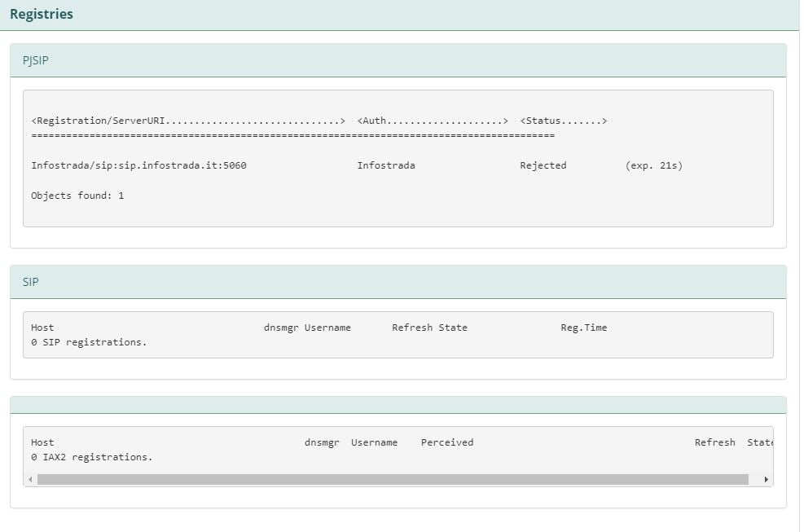This screenshot has width=804, height=532.
Task: Click the Refresh header in IAX2 panel
Action: point(714,442)
